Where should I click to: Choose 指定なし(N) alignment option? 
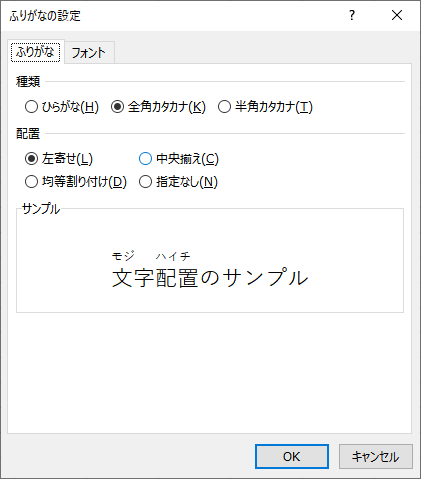pos(178,182)
